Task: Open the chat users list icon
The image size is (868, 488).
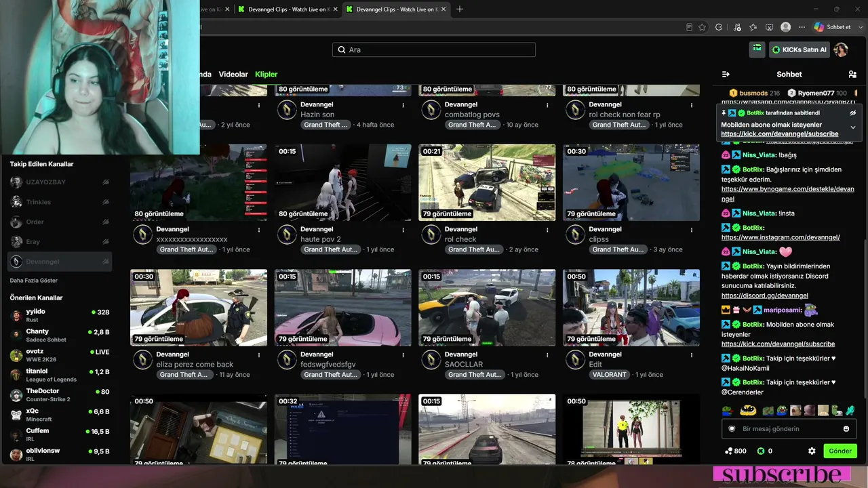Action: tap(852, 74)
